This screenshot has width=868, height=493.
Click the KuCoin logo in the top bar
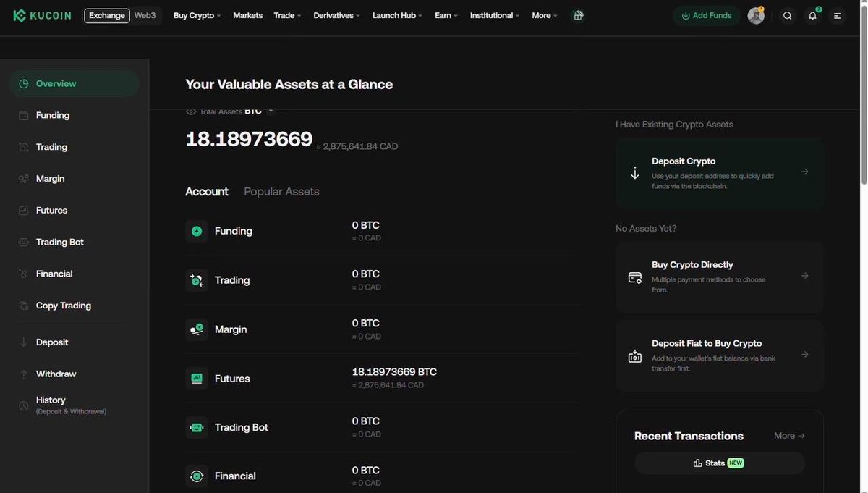41,14
